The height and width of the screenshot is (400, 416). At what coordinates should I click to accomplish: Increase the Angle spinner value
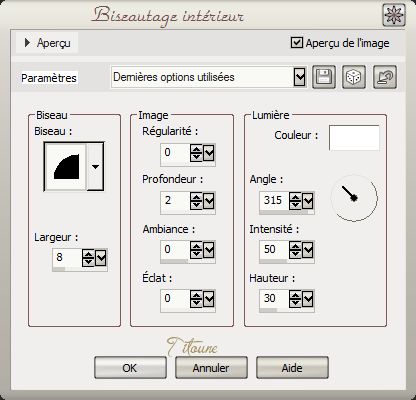tap(295, 197)
